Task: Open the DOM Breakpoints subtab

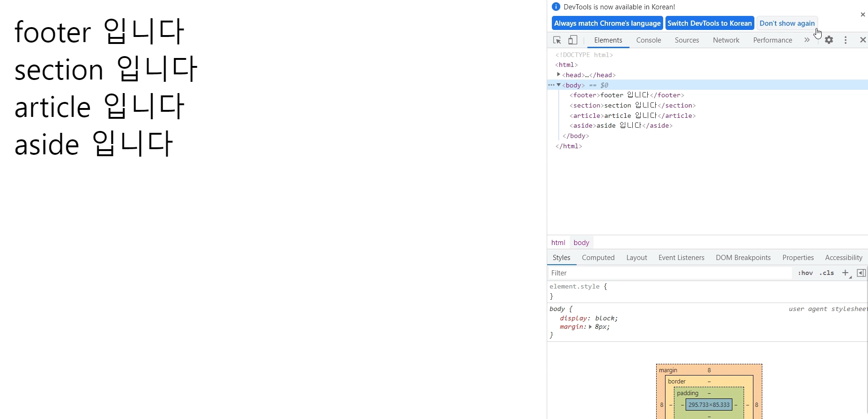Action: pos(743,258)
